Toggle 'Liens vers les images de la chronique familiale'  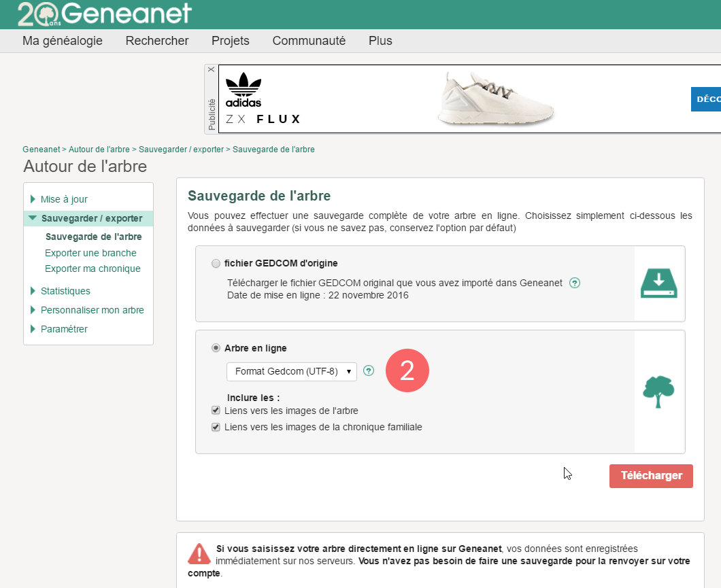(x=216, y=427)
